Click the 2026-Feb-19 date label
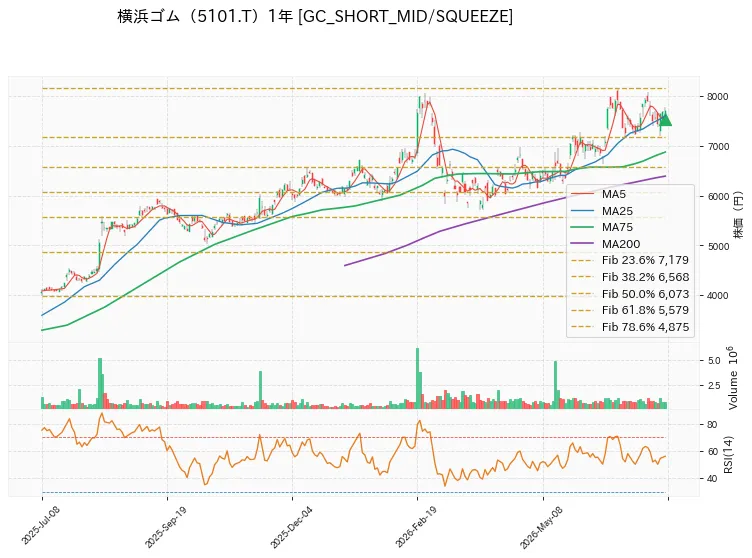The height and width of the screenshot is (558, 752). point(416,527)
